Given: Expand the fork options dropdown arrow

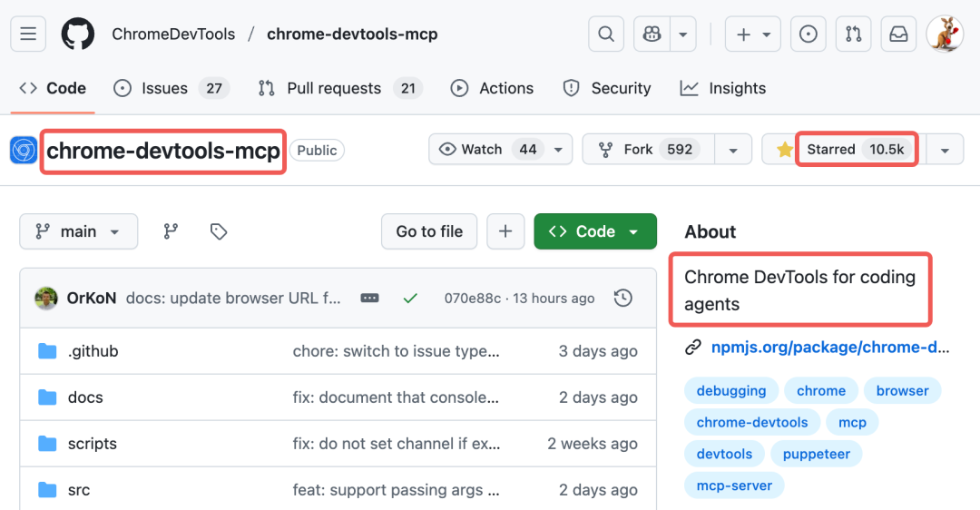Looking at the screenshot, I should pos(733,150).
